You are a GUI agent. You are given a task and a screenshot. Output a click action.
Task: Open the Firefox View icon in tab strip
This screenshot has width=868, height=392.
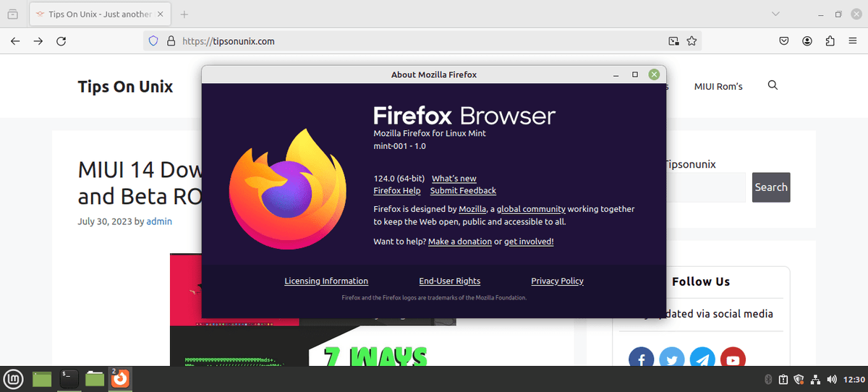(13, 14)
